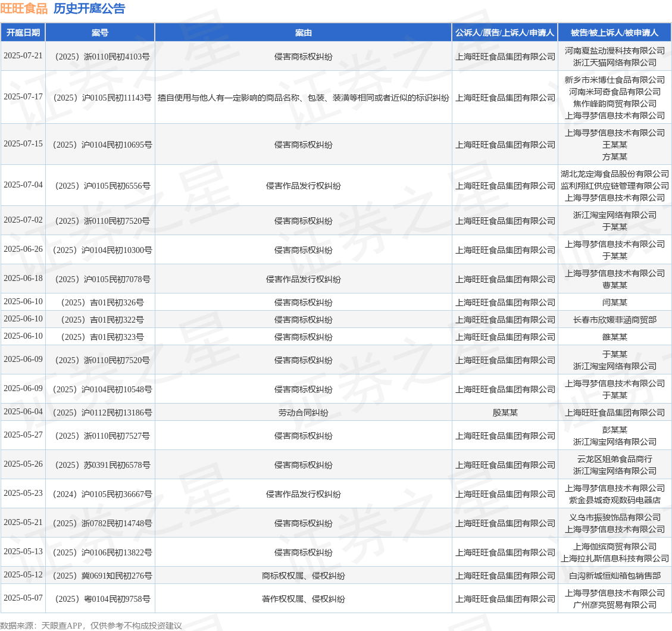Click the date 2025-07-17
672x631 pixels.
tap(23, 97)
